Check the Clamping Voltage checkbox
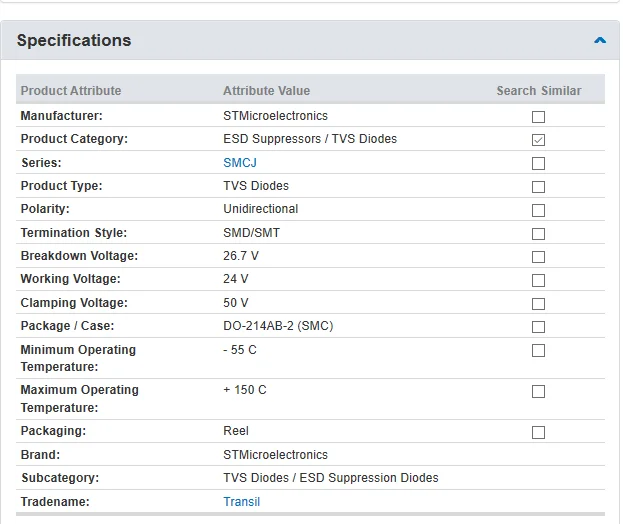The image size is (623, 524). [x=538, y=304]
